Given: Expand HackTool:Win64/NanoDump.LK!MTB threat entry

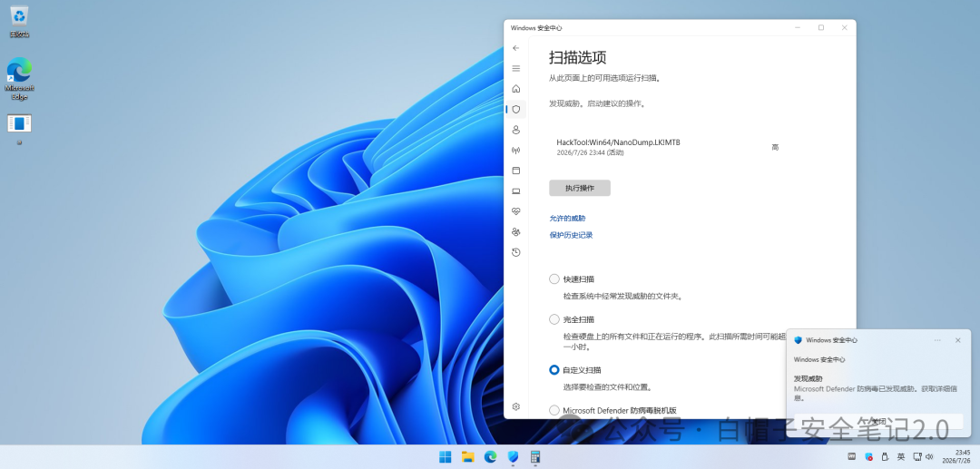Looking at the screenshot, I should click(669, 147).
